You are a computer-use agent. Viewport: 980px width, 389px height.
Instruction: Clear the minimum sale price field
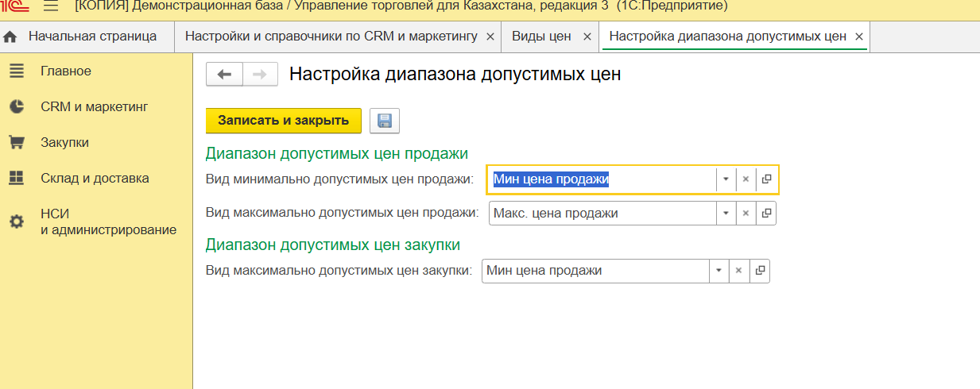(x=746, y=179)
